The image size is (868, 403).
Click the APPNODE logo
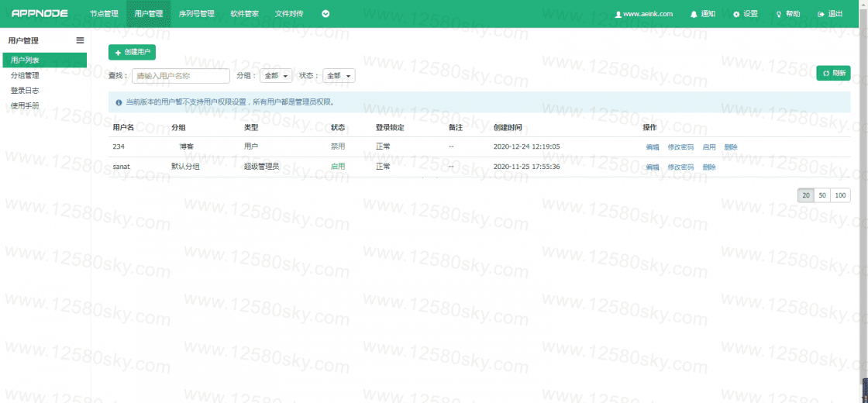(x=40, y=14)
